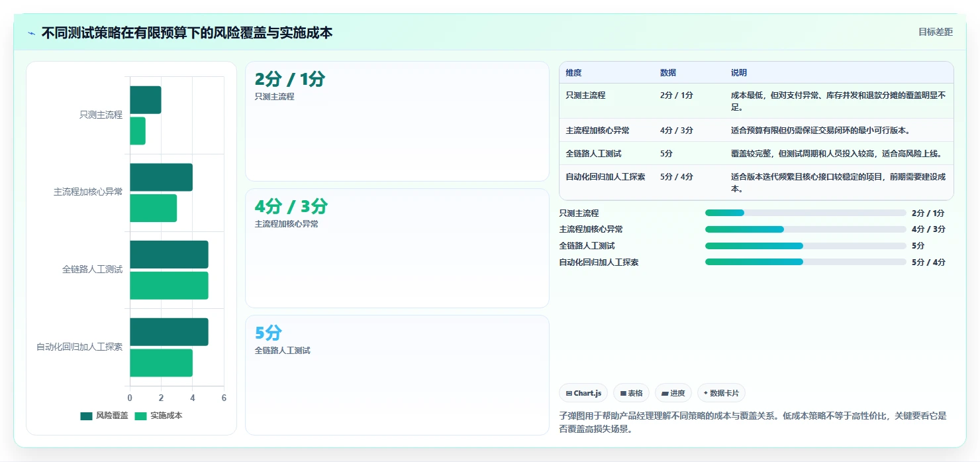
Task: Open the 5分 全链路人工测试 data card
Action: tap(397, 375)
